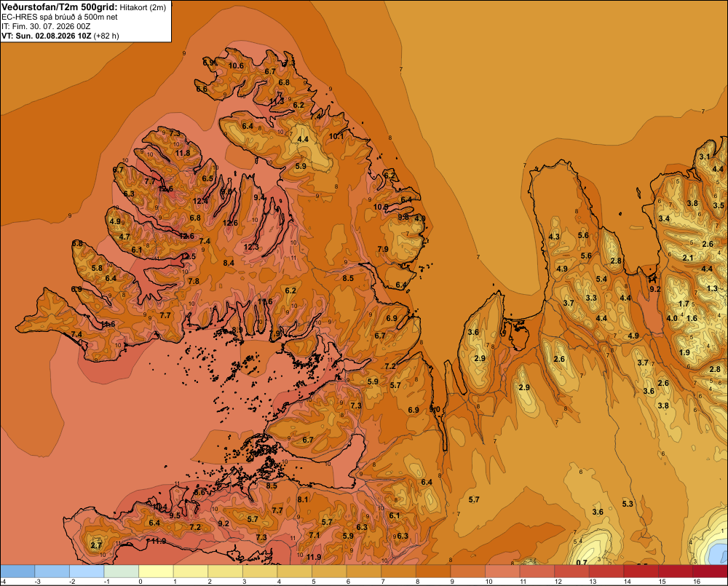The height and width of the screenshot is (586, 728).
Task: Click the legend swatch between 10 and 11
Action: (503, 571)
